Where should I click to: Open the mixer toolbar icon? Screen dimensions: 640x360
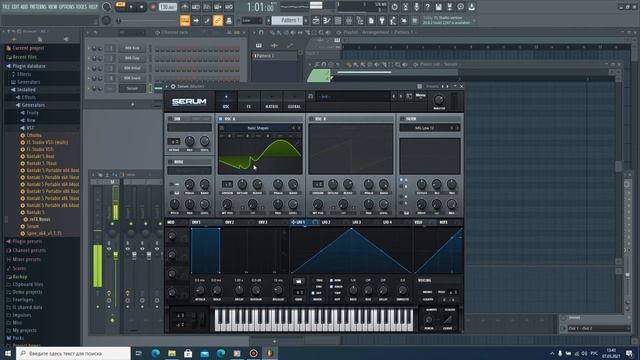pyautogui.click(x=349, y=20)
